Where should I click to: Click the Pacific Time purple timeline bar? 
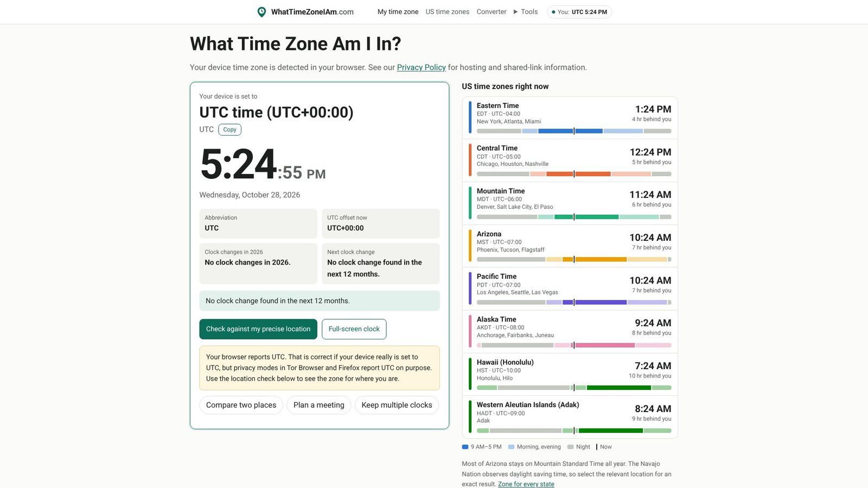click(x=574, y=302)
